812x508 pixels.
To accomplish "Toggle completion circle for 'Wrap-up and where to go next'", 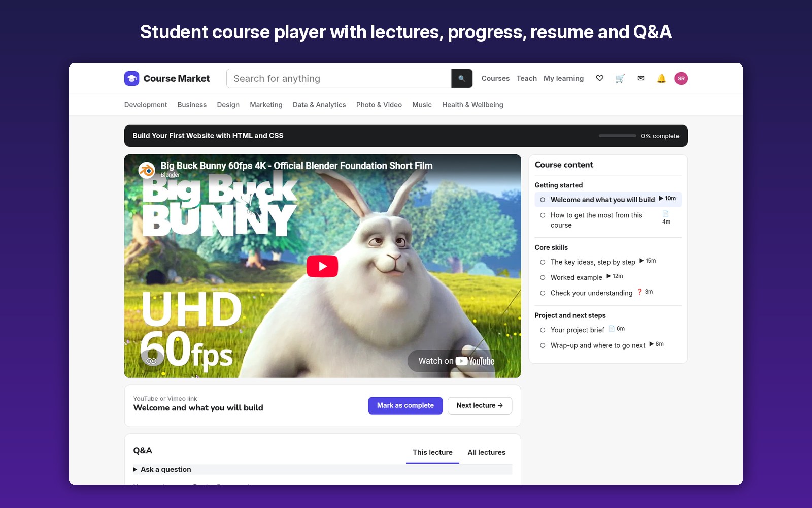I will click(543, 345).
